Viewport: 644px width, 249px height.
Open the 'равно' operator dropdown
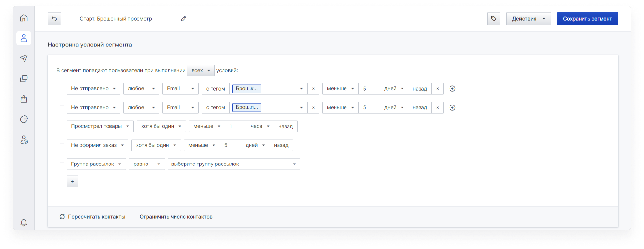(147, 164)
